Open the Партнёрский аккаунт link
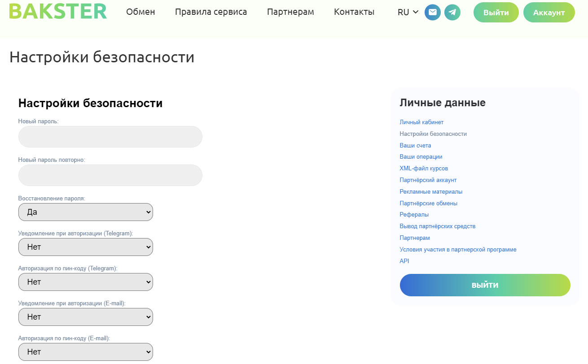The height and width of the screenshot is (364, 588). (x=428, y=180)
